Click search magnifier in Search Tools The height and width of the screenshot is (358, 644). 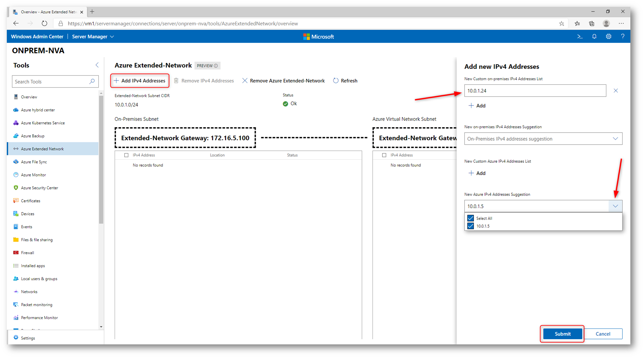pyautogui.click(x=92, y=81)
